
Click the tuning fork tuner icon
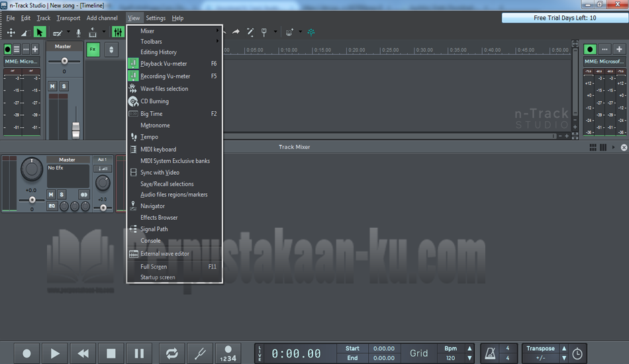[200, 353]
